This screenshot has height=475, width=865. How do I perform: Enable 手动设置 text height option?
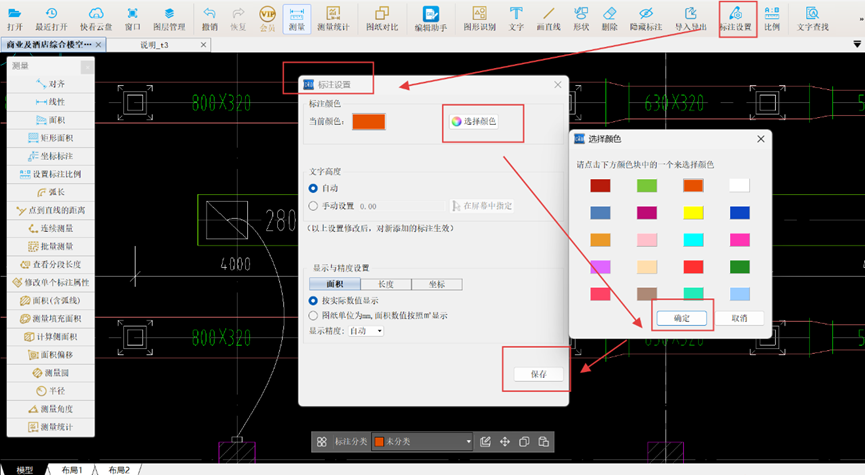(315, 205)
